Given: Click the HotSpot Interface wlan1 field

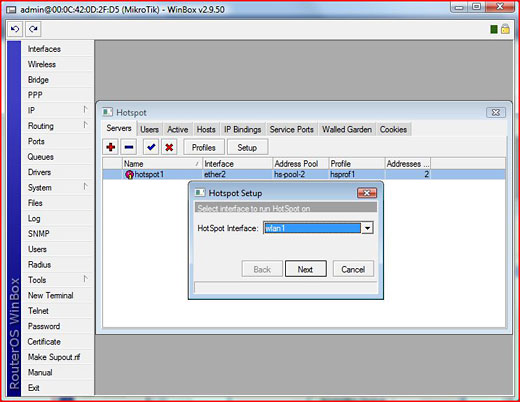Looking at the screenshot, I should click(312, 228).
